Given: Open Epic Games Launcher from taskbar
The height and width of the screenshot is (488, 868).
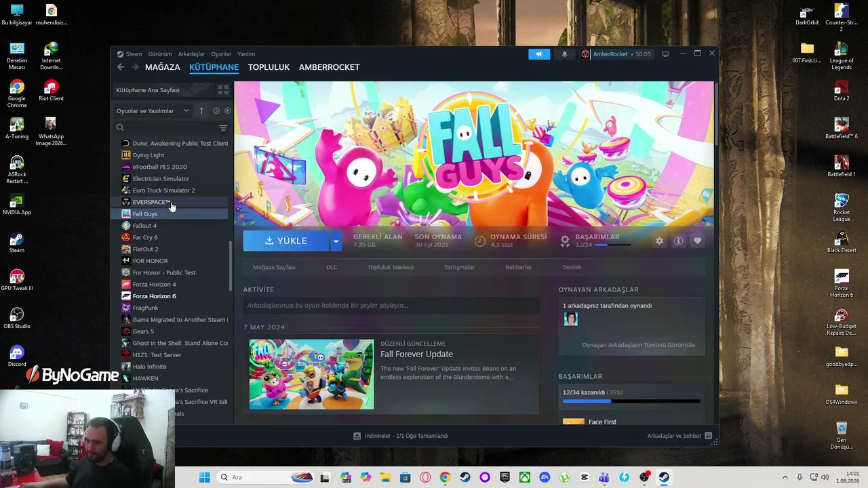Looking at the screenshot, I should tap(505, 477).
